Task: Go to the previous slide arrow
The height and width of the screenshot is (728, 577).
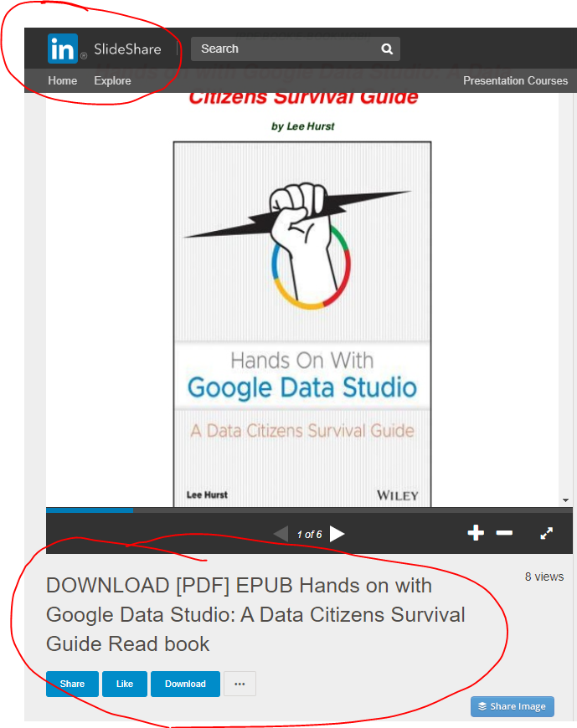Action: [x=281, y=534]
